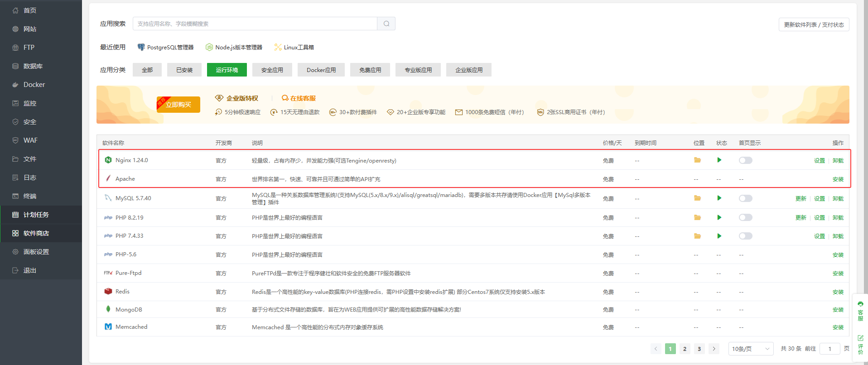Click the Nginx logo icon

pyautogui.click(x=108, y=160)
